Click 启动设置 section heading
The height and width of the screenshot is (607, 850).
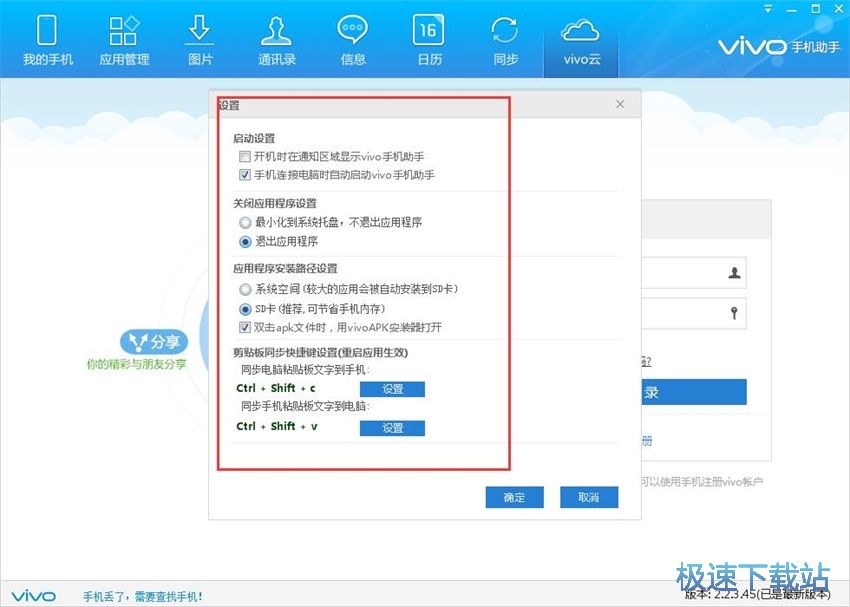click(254, 138)
